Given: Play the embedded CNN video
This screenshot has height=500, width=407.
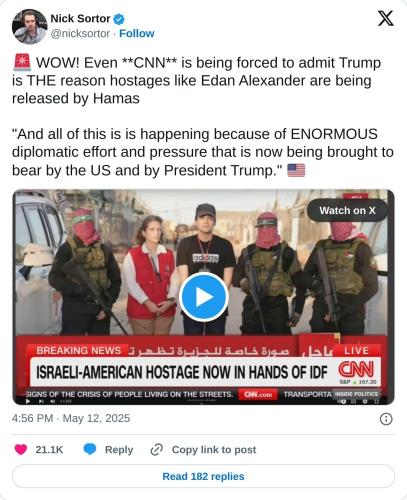Looking at the screenshot, I should pyautogui.click(x=204, y=297).
